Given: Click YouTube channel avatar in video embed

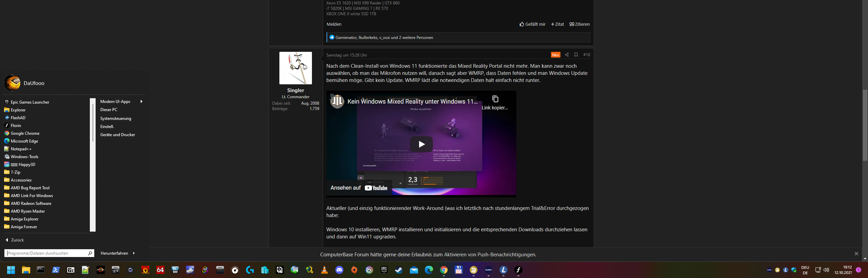Looking at the screenshot, I should 337,101.
